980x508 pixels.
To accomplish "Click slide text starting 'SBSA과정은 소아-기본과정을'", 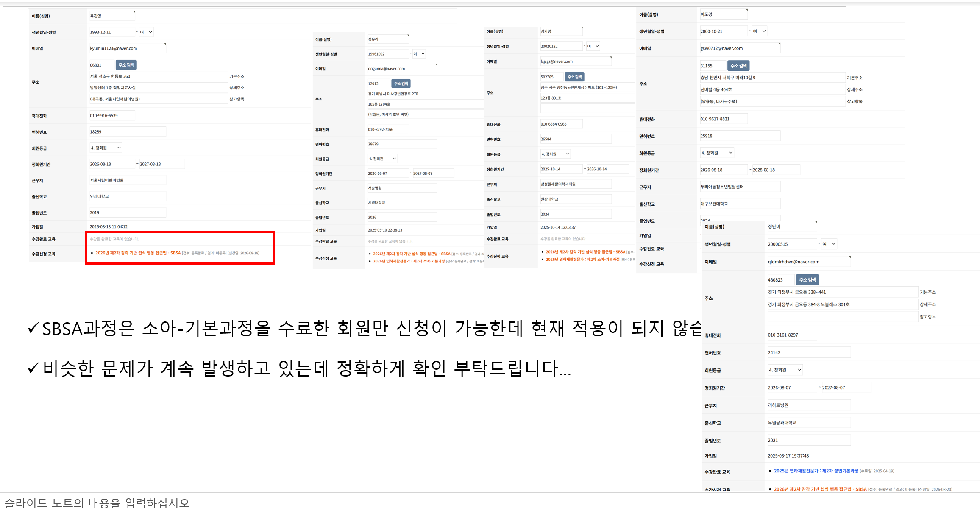I will [371, 328].
